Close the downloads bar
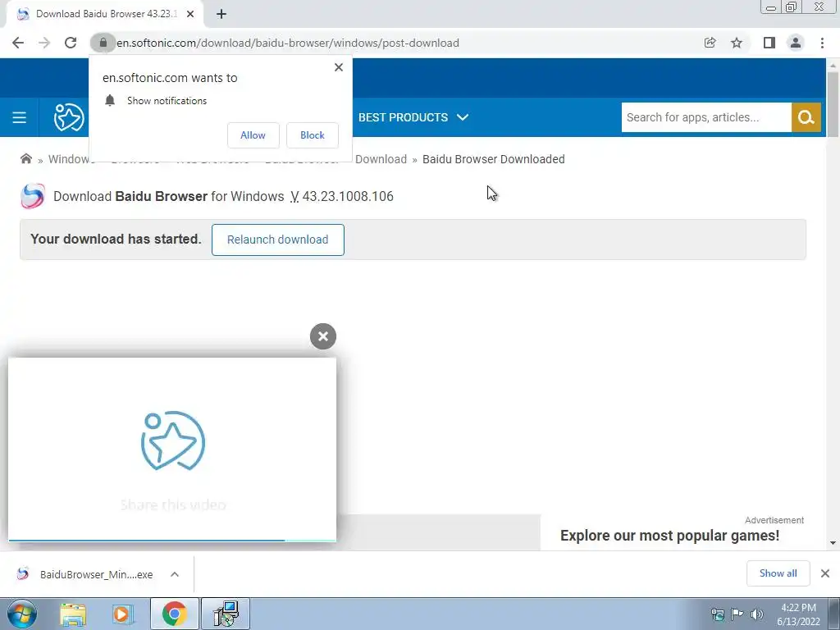This screenshot has height=630, width=840. point(825,573)
